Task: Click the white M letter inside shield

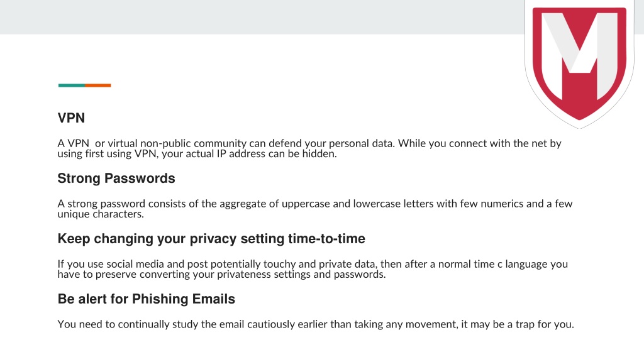Action: tap(579, 53)
